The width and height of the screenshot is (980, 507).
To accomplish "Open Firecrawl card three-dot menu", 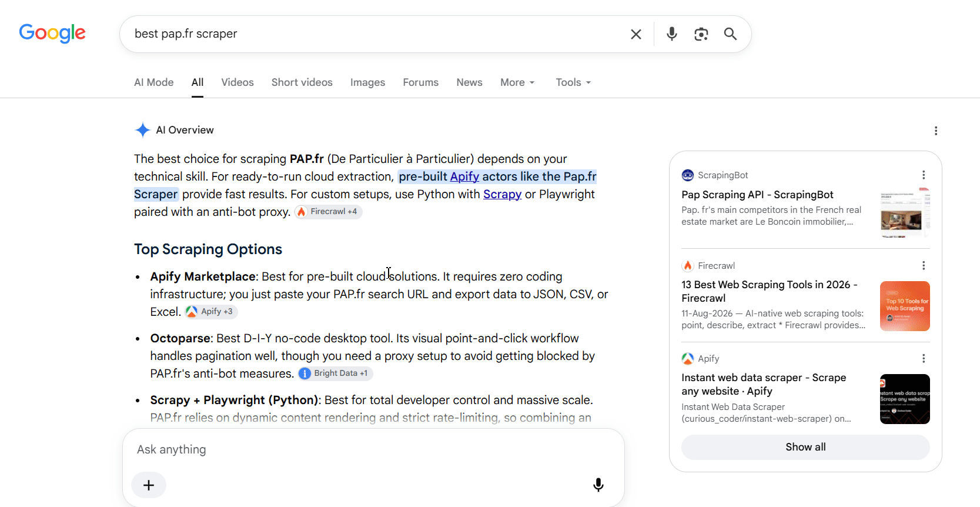I will tap(924, 266).
